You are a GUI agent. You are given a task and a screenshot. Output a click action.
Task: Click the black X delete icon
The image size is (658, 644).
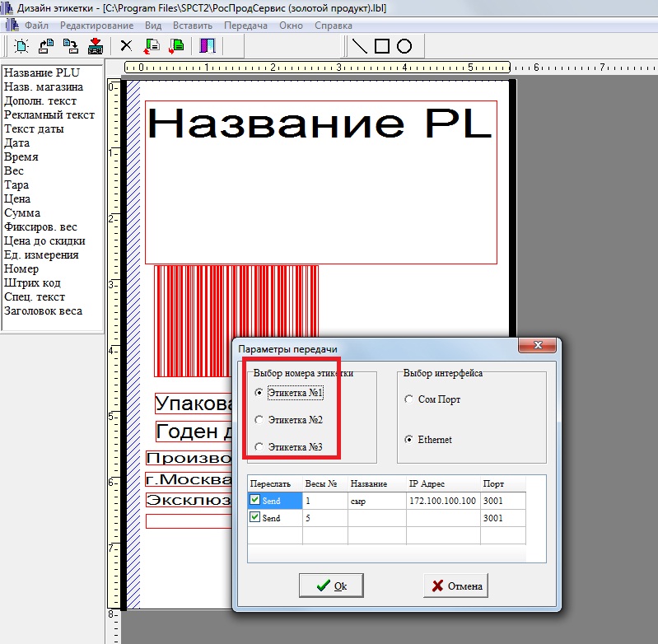[x=126, y=46]
